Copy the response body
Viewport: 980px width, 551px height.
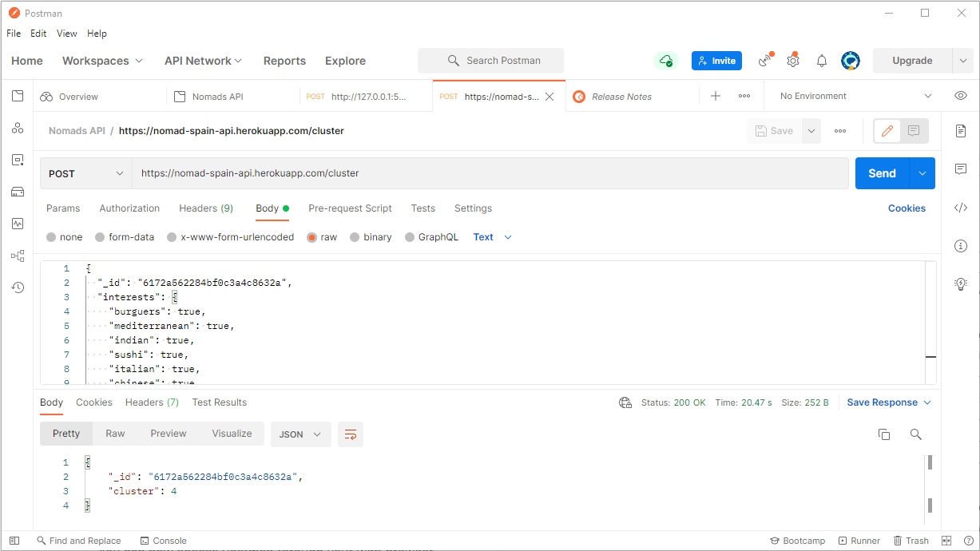pyautogui.click(x=884, y=434)
